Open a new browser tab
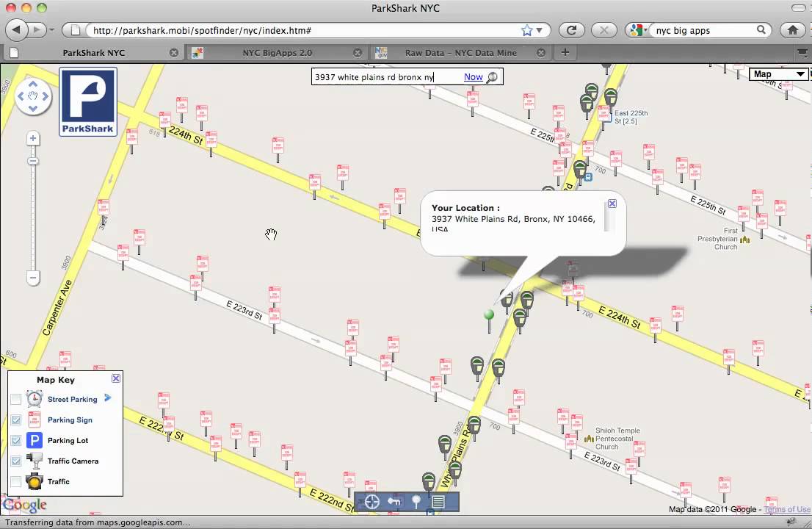Image resolution: width=812 pixels, height=529 pixels. 565,52
